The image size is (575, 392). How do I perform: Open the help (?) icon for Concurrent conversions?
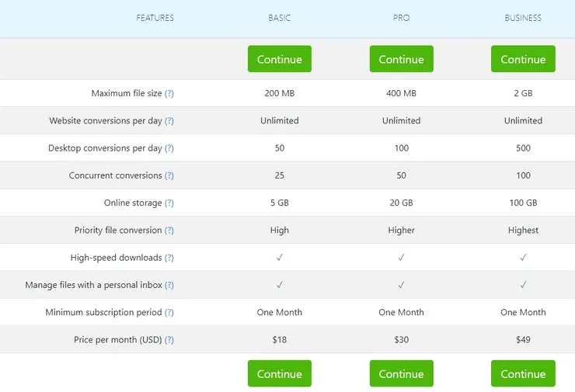coord(169,175)
